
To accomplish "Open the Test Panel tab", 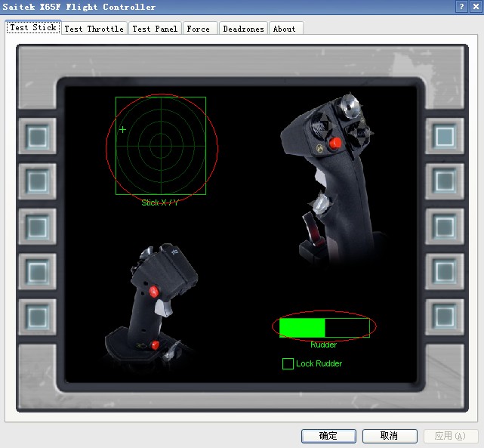I will point(155,29).
